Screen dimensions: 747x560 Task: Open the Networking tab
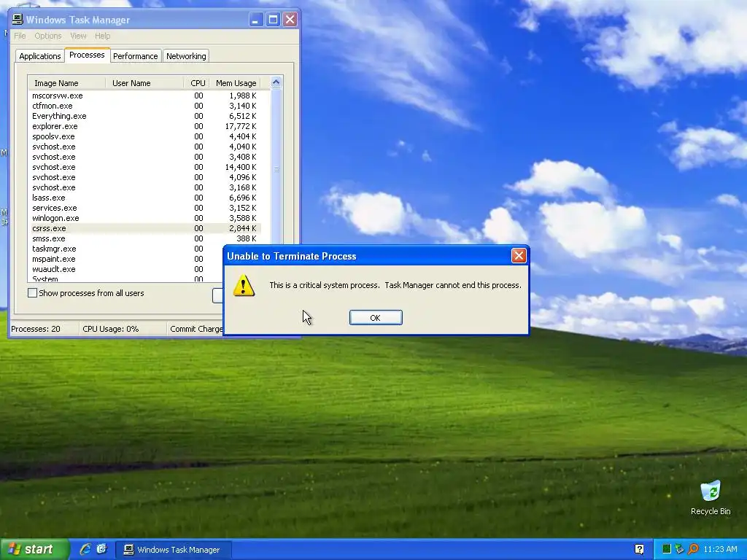186,56
